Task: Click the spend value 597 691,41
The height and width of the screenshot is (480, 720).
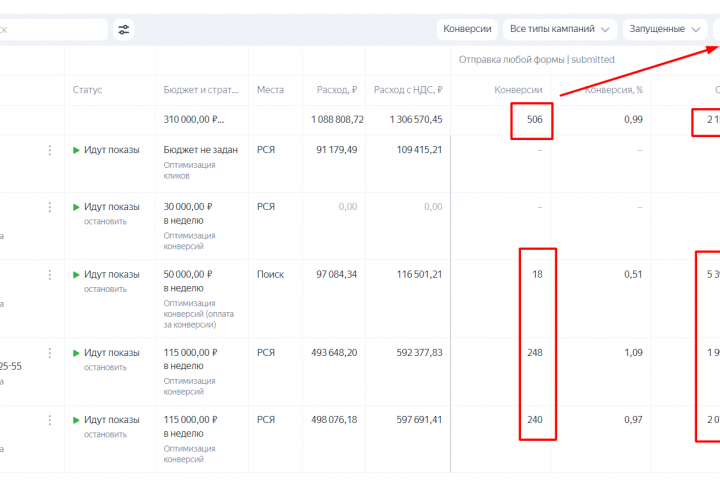Action: tap(419, 420)
